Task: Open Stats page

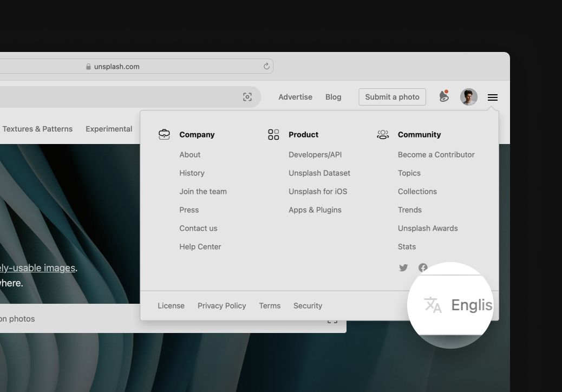Action: point(407,247)
